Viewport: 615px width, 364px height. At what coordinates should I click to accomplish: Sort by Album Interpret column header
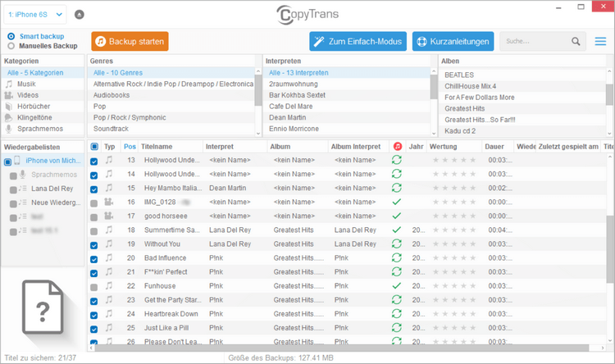coord(356,146)
